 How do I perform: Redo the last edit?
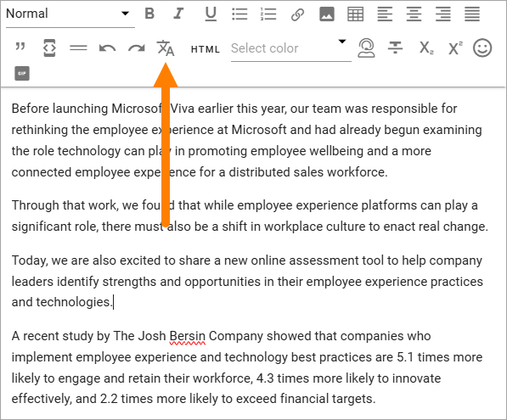137,48
